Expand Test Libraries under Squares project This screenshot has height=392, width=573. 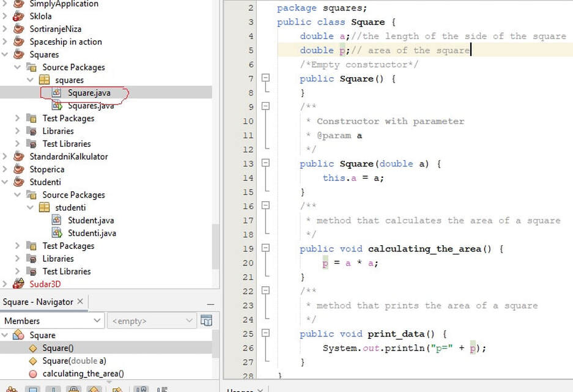coord(17,144)
